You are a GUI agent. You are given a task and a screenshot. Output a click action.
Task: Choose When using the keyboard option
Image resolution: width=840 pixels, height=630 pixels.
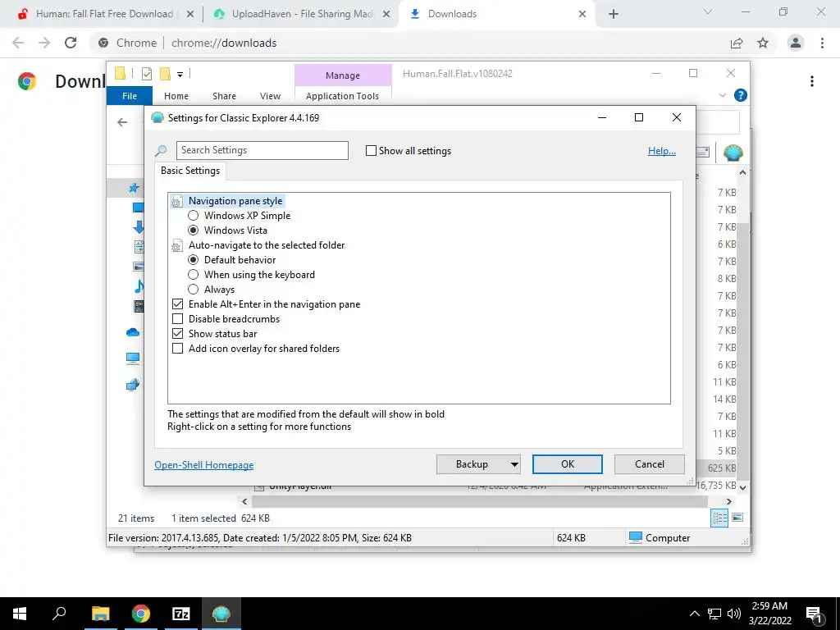click(194, 275)
